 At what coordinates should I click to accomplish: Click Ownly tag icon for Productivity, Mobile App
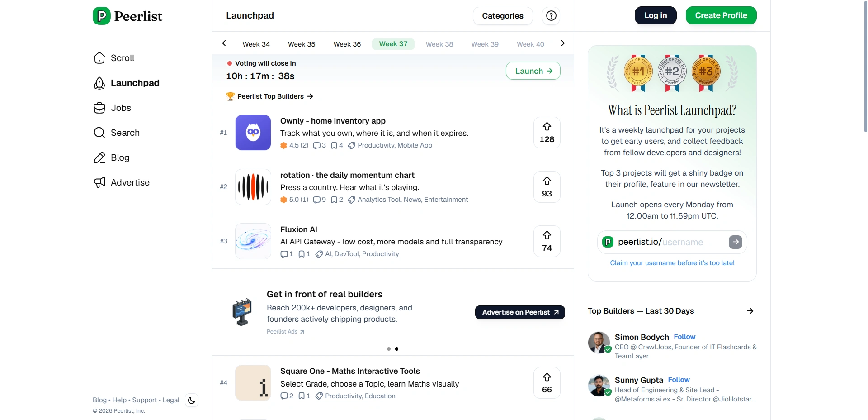click(x=351, y=145)
